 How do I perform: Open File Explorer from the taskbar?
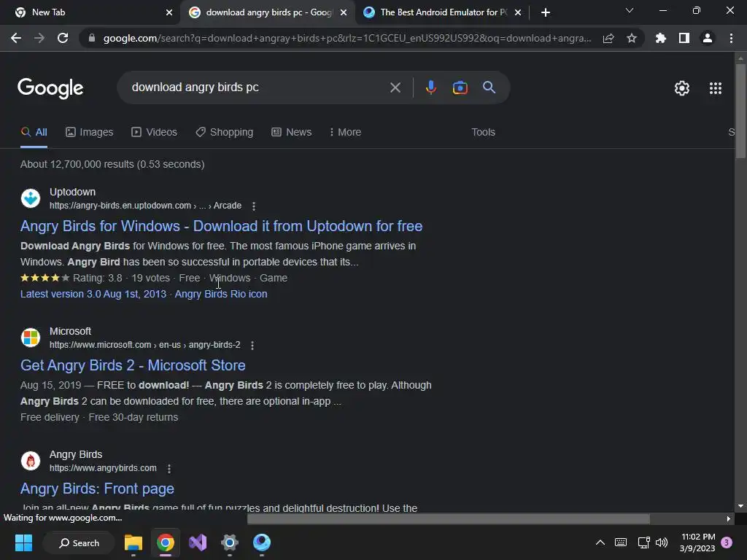point(133,542)
